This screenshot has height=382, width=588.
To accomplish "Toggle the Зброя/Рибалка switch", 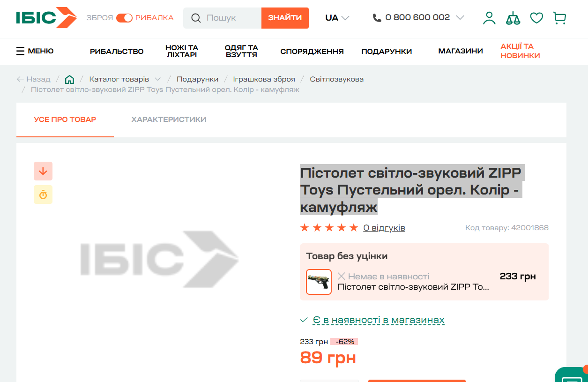I will (124, 18).
